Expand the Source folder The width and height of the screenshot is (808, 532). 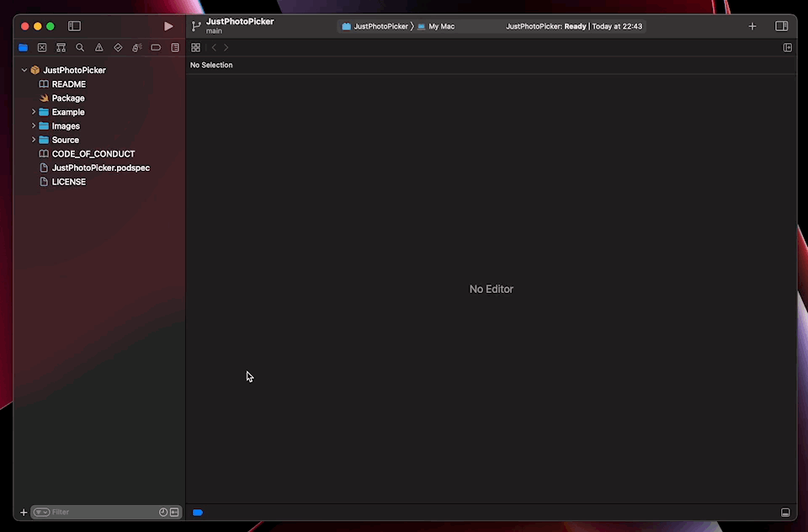click(34, 139)
